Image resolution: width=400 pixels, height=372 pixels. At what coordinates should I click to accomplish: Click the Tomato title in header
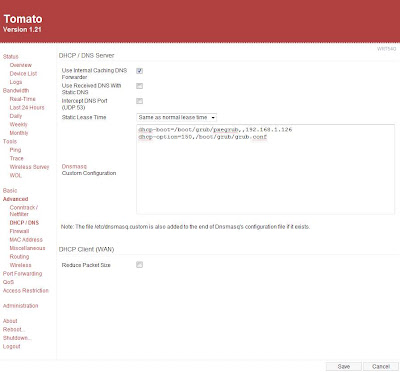pyautogui.click(x=23, y=19)
